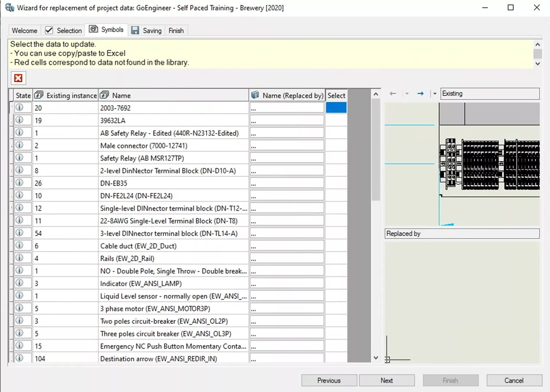The image size is (550, 392).
Task: Click info state icon for 2003-7692 row
Action: click(19, 108)
